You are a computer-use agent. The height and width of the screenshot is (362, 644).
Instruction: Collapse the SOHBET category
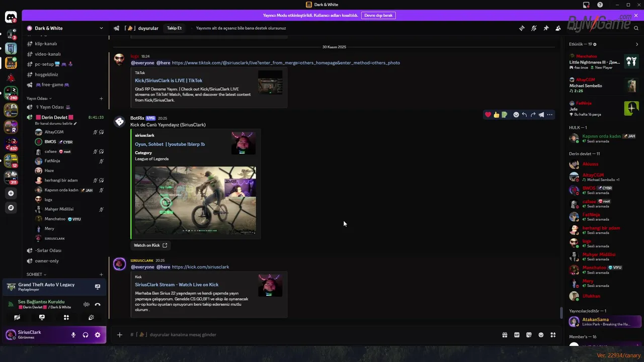click(x=36, y=275)
